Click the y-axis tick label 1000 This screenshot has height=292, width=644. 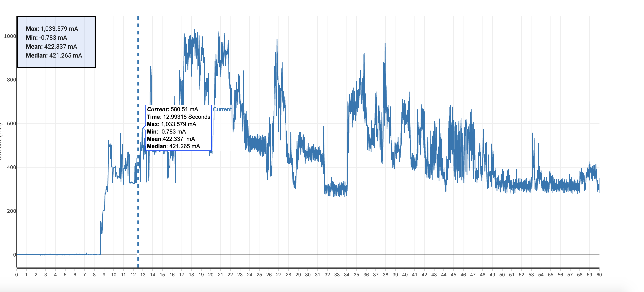[10, 36]
